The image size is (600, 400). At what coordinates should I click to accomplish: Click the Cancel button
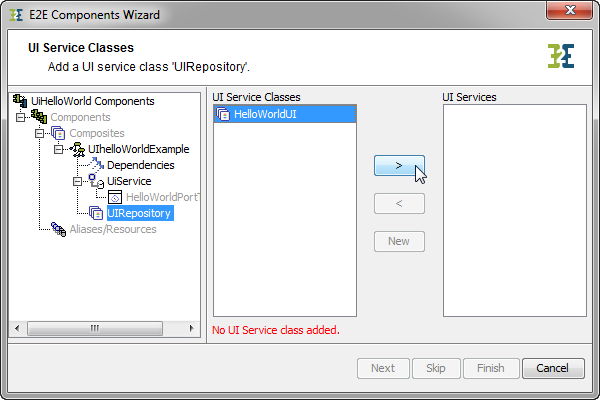[x=553, y=368]
